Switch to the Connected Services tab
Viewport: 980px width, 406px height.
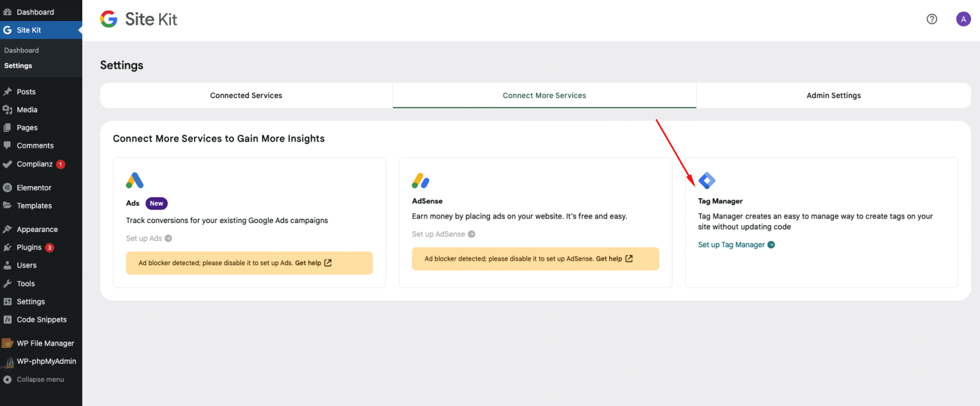click(x=246, y=95)
